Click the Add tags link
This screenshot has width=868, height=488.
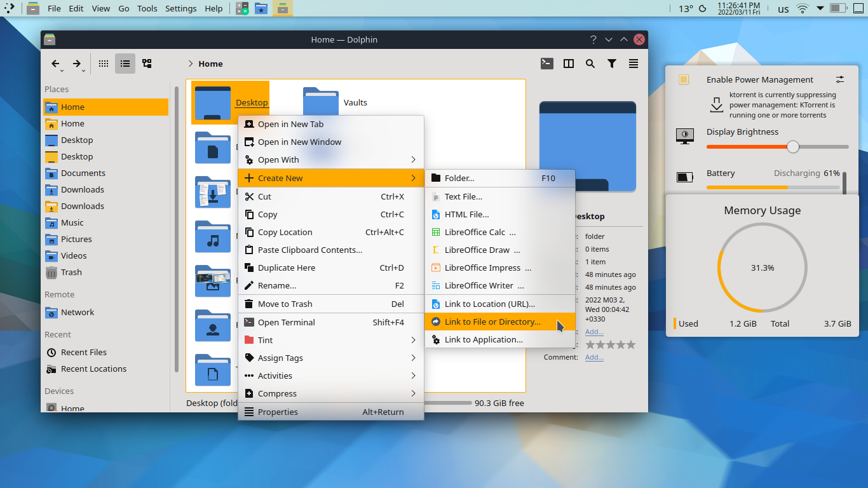point(594,332)
